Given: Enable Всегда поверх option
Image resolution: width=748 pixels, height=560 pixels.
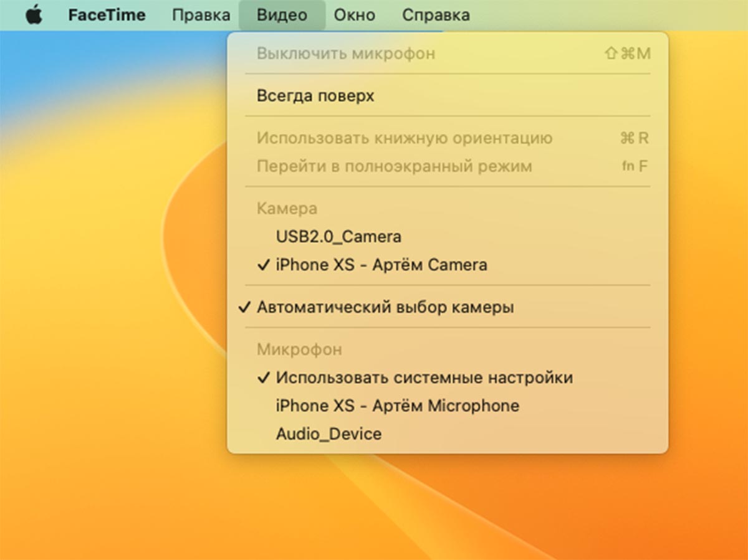Looking at the screenshot, I should point(448,96).
